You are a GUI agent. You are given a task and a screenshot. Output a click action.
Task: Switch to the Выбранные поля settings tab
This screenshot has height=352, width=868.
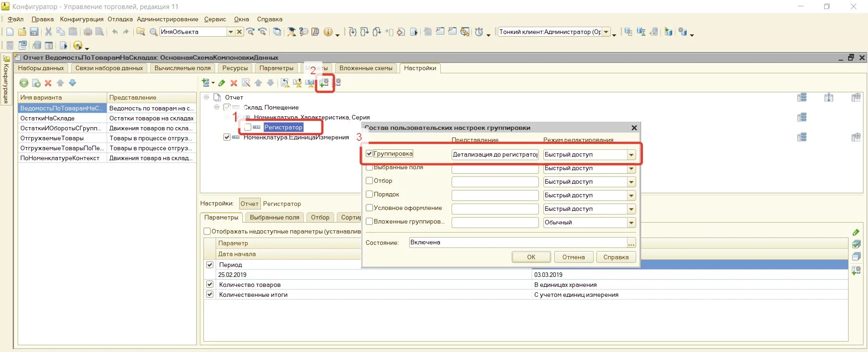tap(274, 217)
